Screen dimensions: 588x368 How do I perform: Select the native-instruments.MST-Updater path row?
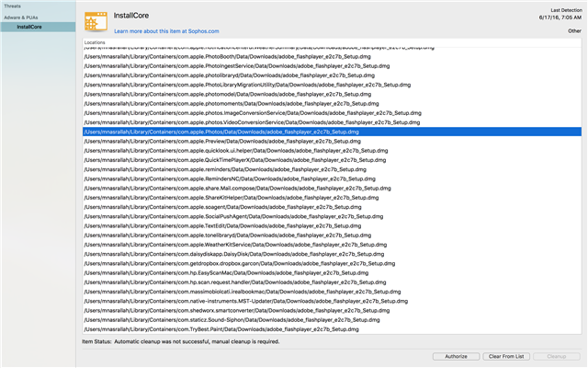coord(332,301)
